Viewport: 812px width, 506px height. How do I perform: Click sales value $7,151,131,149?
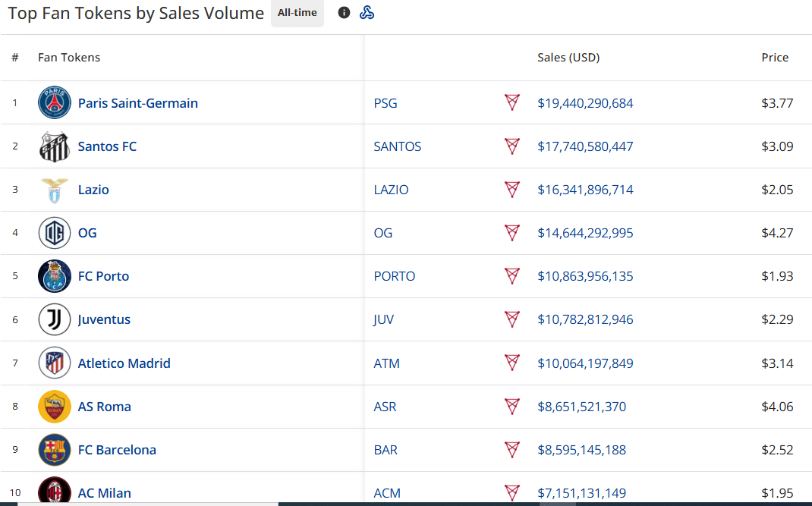pyautogui.click(x=581, y=493)
